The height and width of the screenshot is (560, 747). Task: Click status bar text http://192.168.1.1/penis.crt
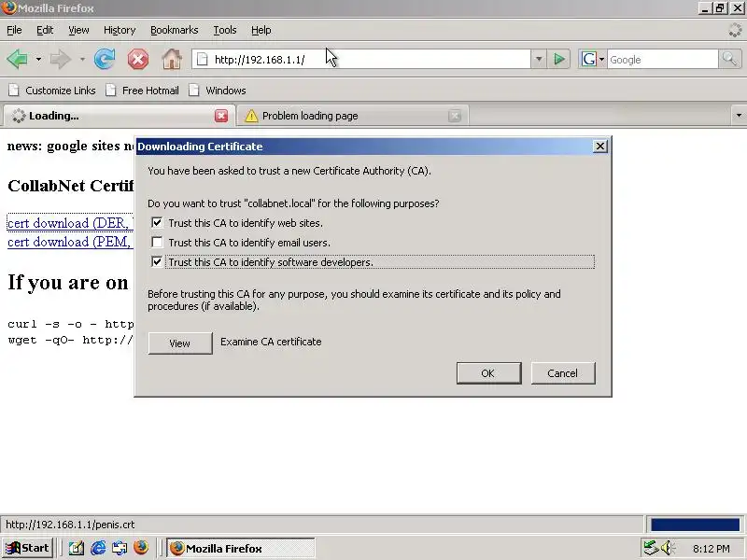70,525
